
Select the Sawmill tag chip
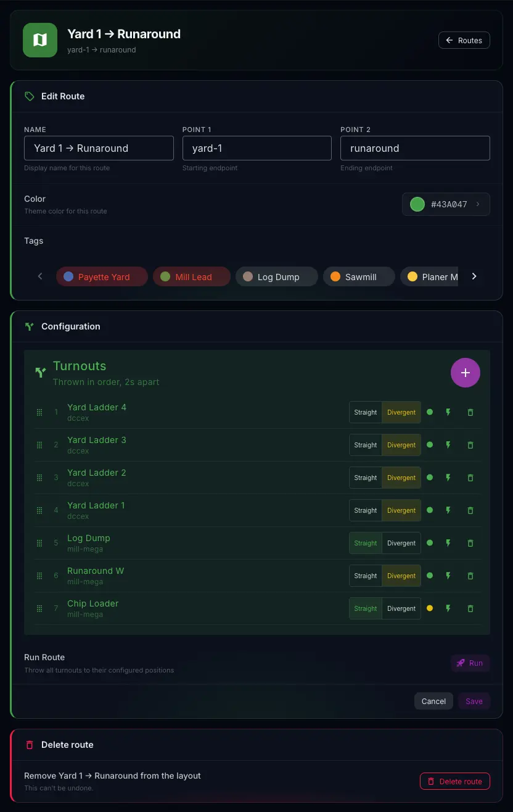pyautogui.click(x=359, y=277)
